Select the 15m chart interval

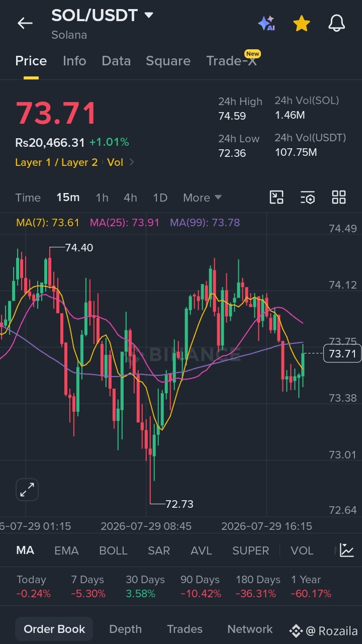click(x=68, y=198)
